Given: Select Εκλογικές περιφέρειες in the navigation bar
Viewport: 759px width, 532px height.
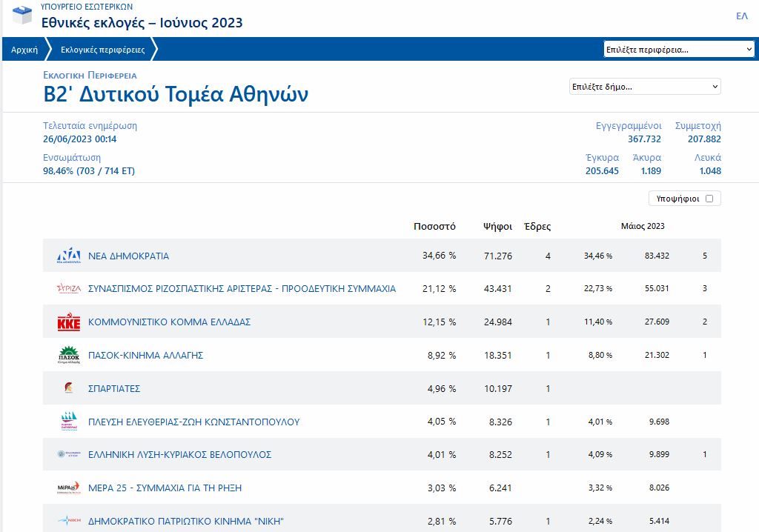Looking at the screenshot, I should click(x=102, y=50).
